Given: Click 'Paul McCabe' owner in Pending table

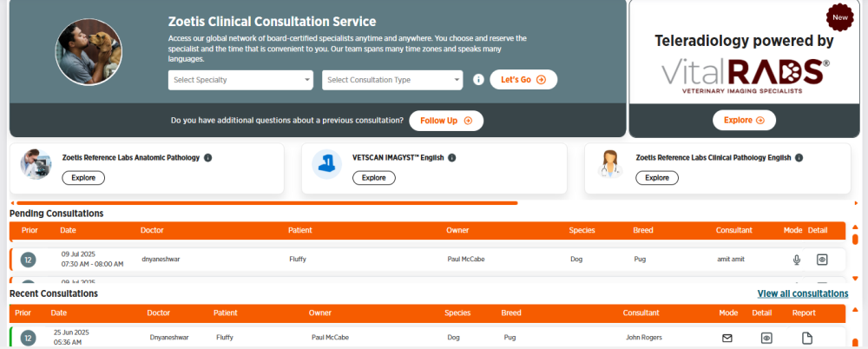Looking at the screenshot, I should click(x=466, y=259).
